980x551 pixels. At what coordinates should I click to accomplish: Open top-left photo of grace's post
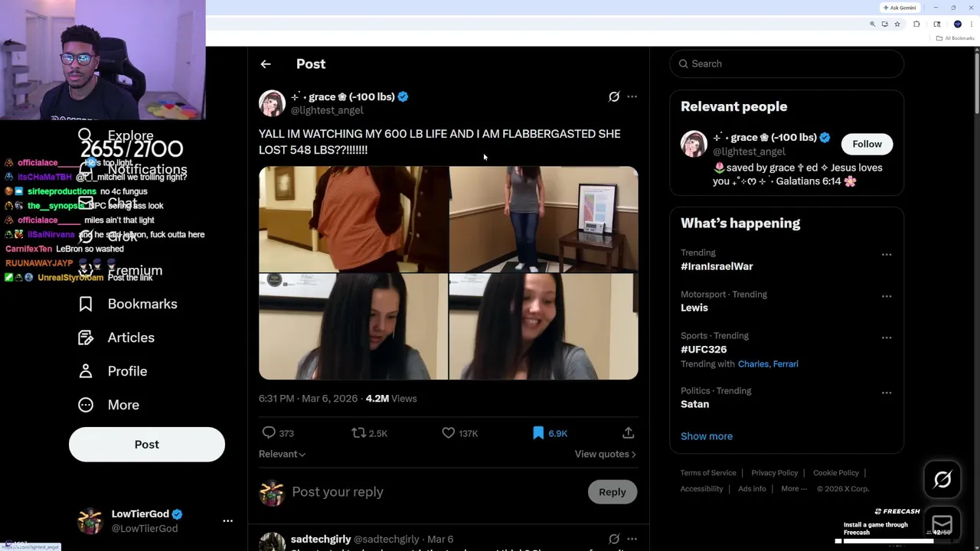click(353, 219)
